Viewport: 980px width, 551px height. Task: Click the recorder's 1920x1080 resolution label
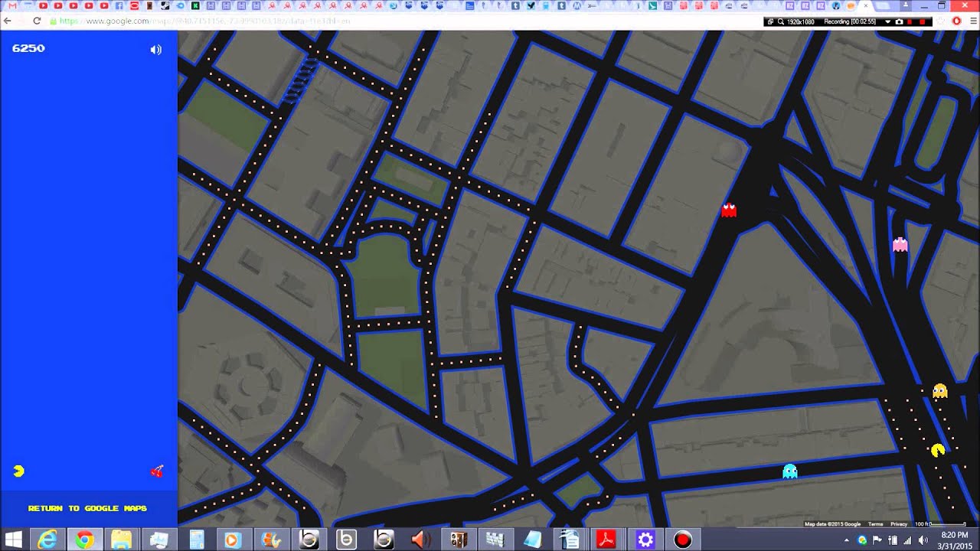799,21
